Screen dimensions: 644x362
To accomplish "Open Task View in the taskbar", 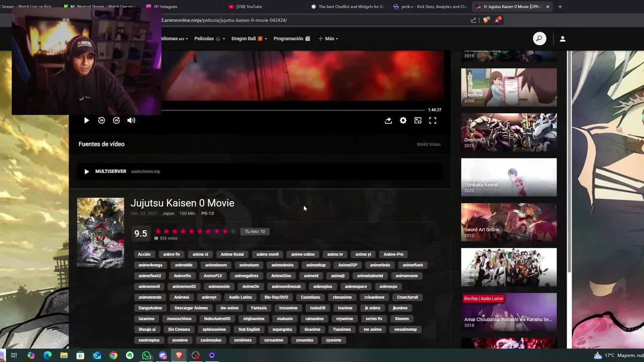I will tap(14, 355).
